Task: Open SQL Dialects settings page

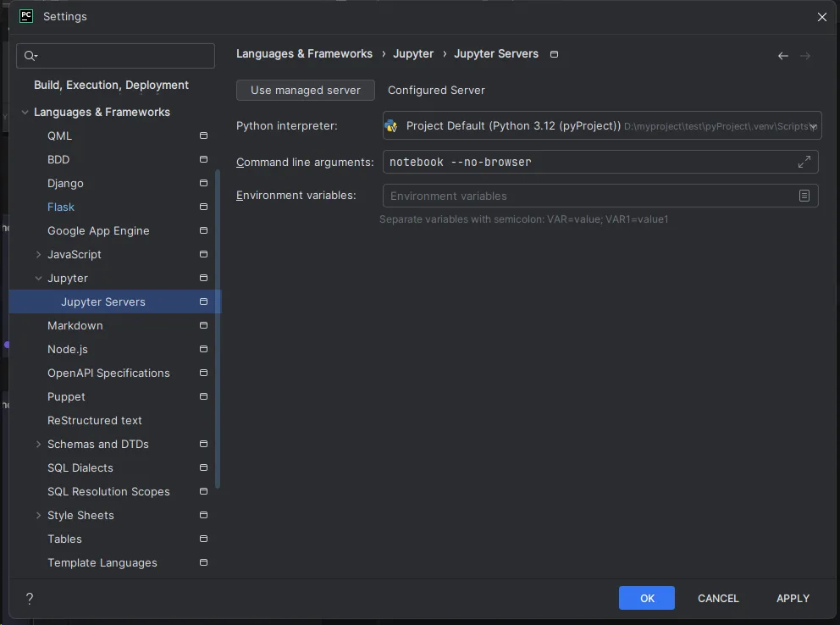Action: (80, 468)
